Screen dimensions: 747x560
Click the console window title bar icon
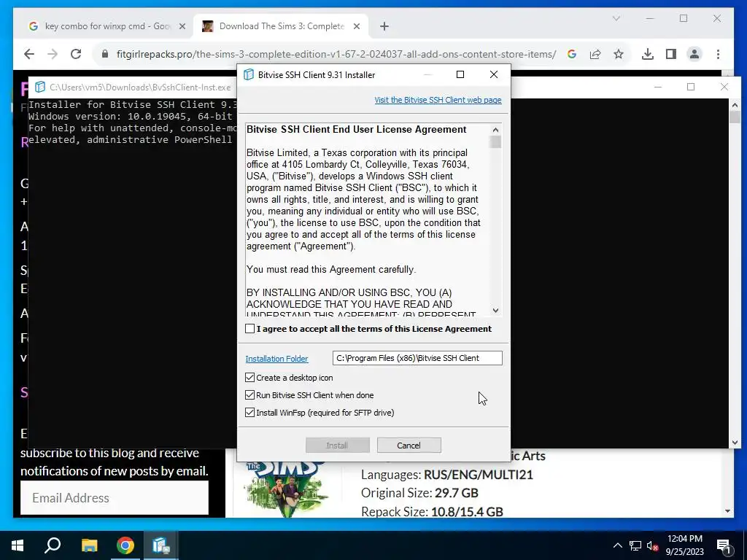click(40, 87)
